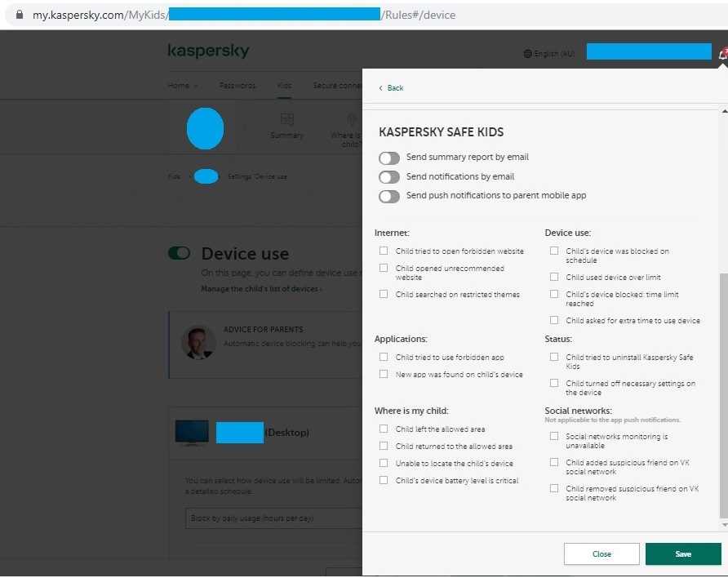This screenshot has height=578, width=728.
Task: Go to the Summary section
Action: tap(287, 126)
